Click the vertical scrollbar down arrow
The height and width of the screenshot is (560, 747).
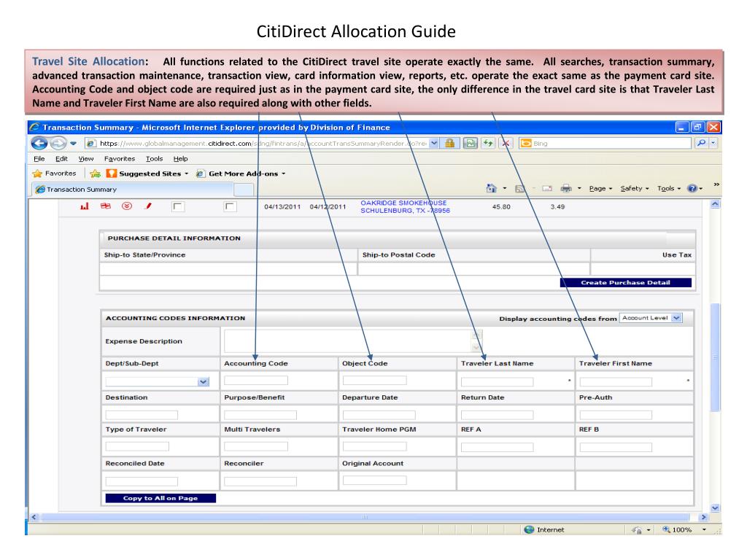715,508
